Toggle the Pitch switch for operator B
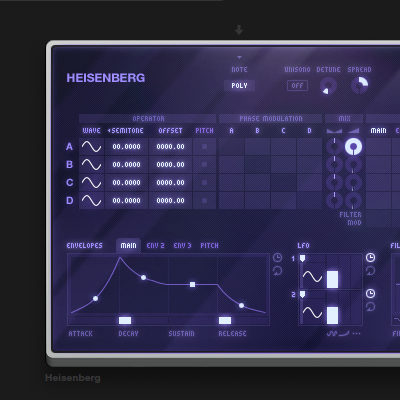400x400 pixels. (204, 165)
